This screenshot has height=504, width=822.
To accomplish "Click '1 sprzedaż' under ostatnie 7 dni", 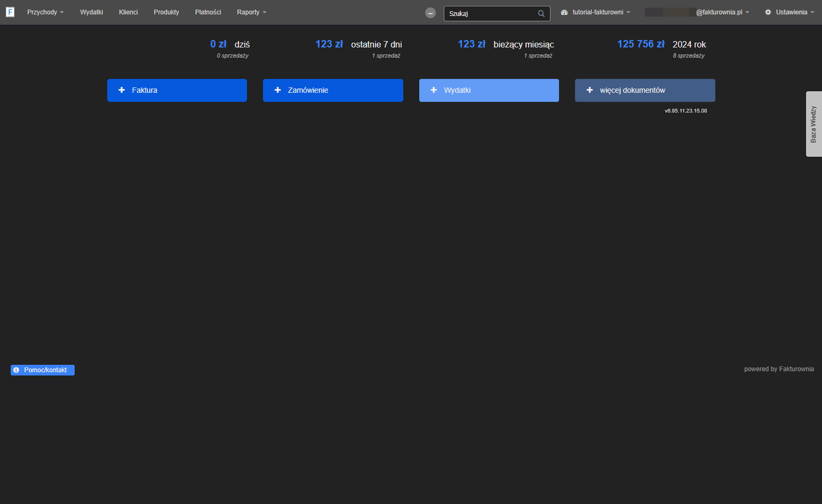I will (386, 55).
